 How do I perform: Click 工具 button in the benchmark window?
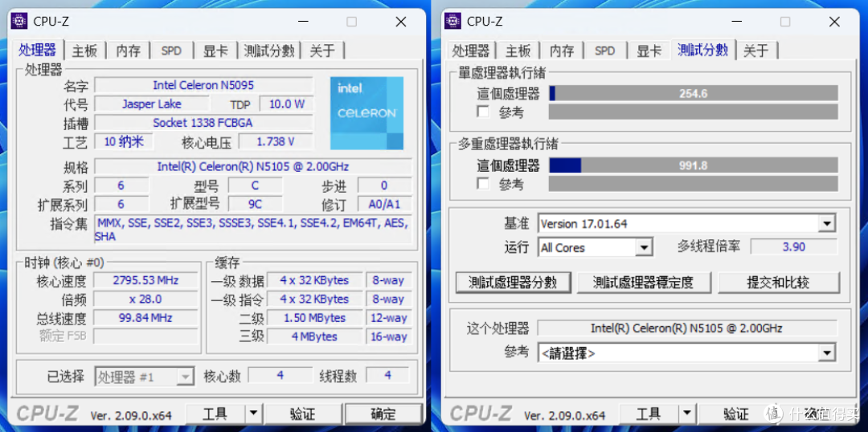pos(649,413)
